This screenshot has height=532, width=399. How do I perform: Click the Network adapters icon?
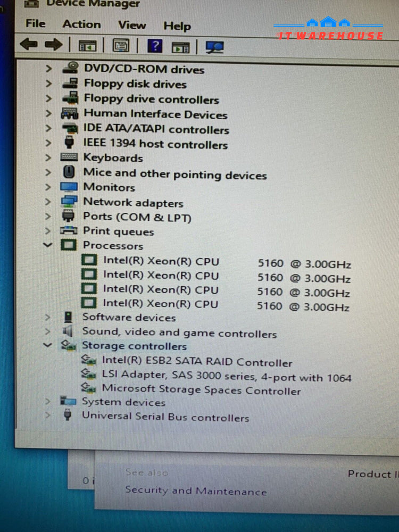[69, 202]
